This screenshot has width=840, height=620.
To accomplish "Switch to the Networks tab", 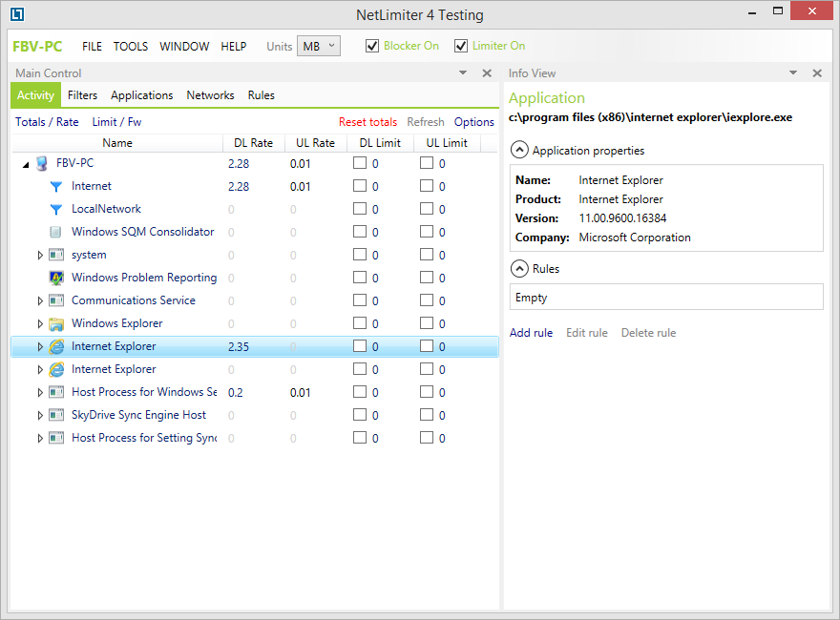I will coord(210,95).
